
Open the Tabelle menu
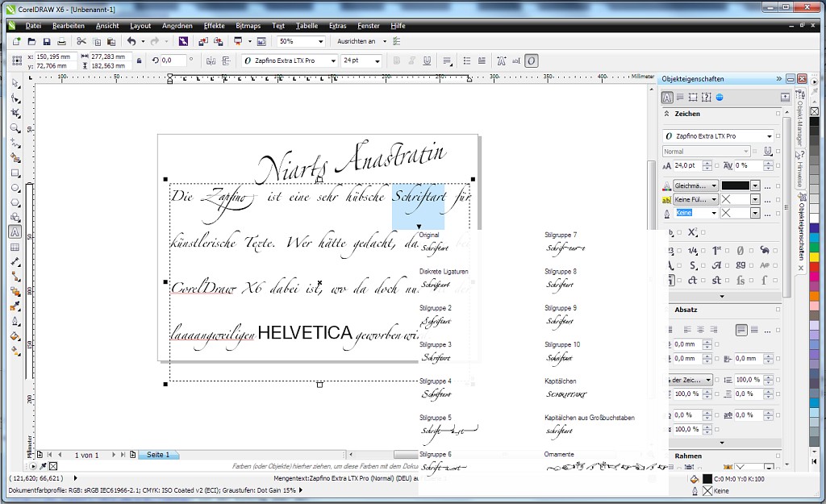307,26
